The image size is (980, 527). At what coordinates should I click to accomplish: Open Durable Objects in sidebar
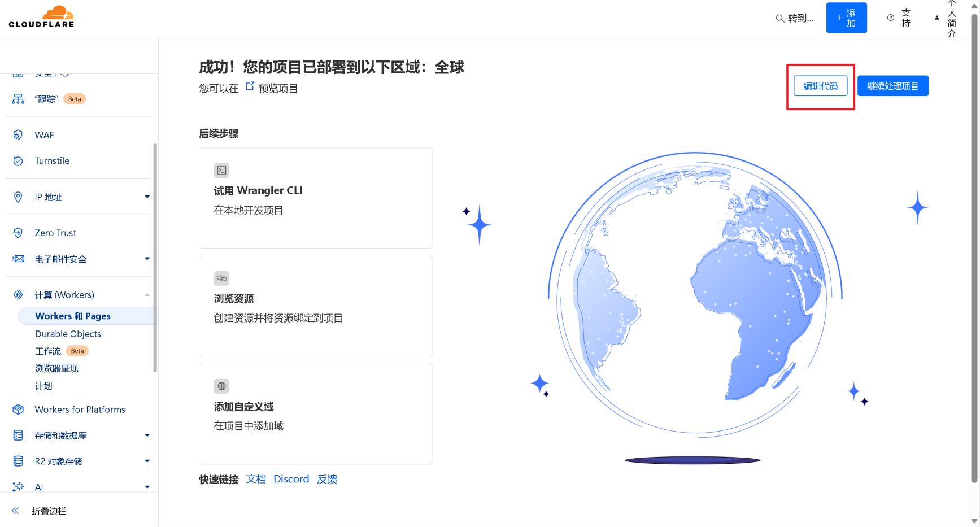[x=68, y=334]
